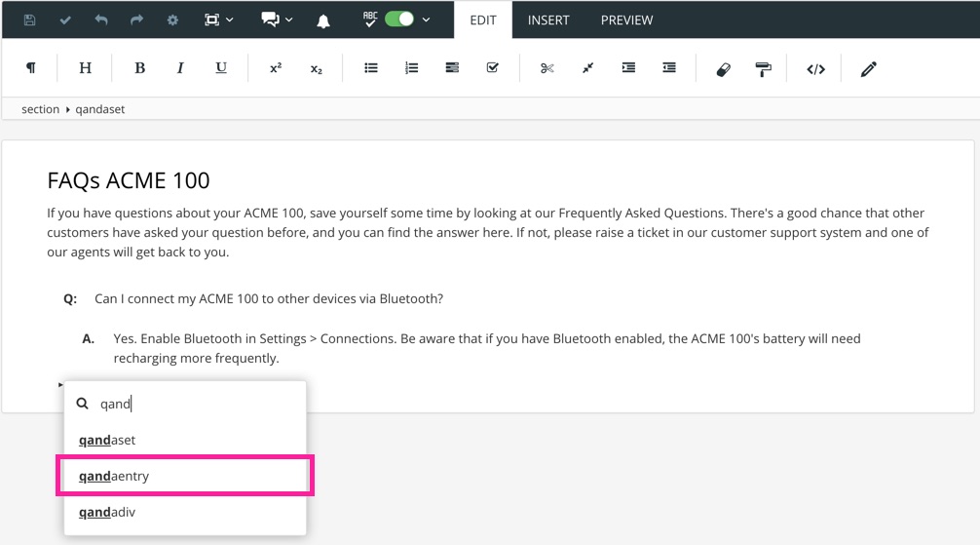Image resolution: width=980 pixels, height=545 pixels.
Task: Open notifications bell icon
Action: (323, 20)
